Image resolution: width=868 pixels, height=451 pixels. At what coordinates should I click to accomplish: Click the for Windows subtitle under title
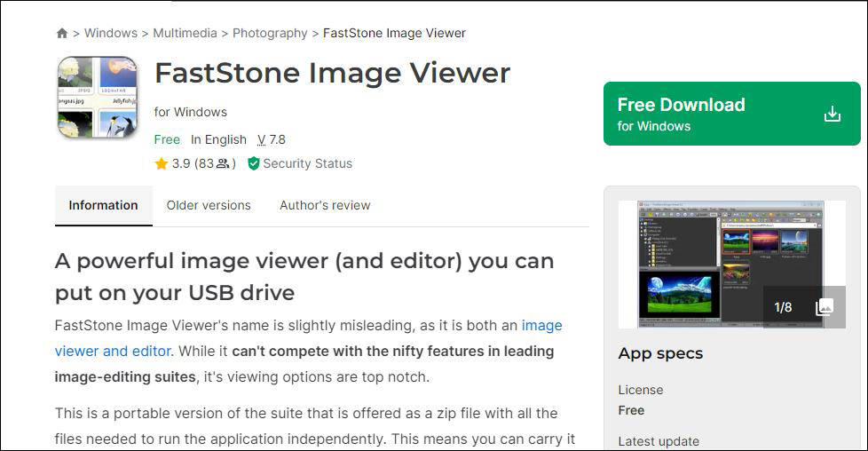pyautogui.click(x=191, y=112)
